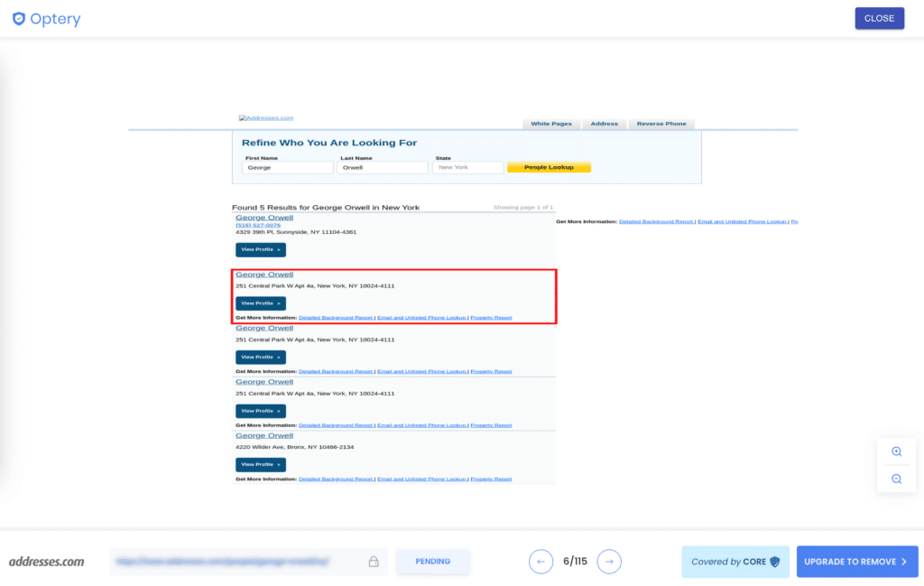Click View Profile for the Bronx result
924x586 pixels.
pyautogui.click(x=261, y=465)
